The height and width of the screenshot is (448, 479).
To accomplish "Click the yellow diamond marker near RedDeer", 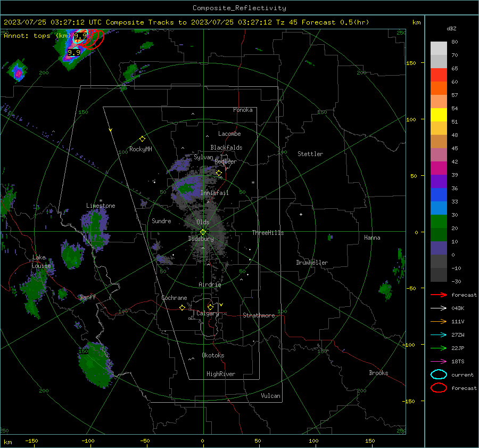I will click(219, 173).
